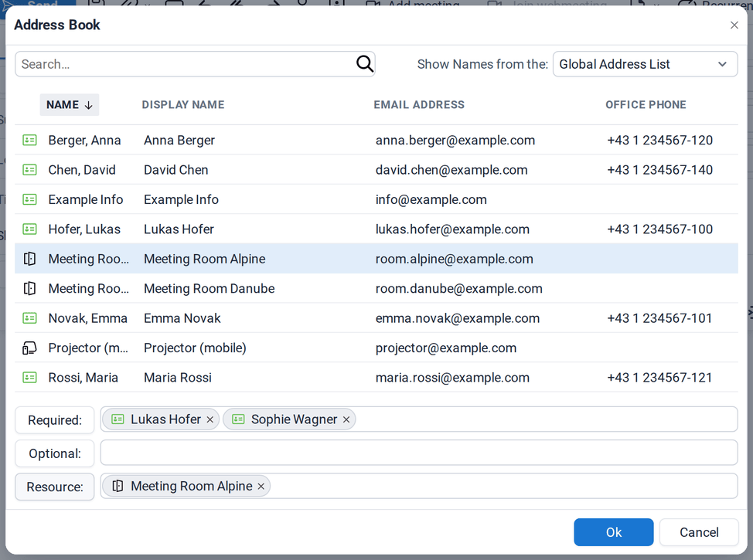Remove Sophie Wagner from Required recipients
Viewport: 753px width, 560px height.
(x=346, y=419)
